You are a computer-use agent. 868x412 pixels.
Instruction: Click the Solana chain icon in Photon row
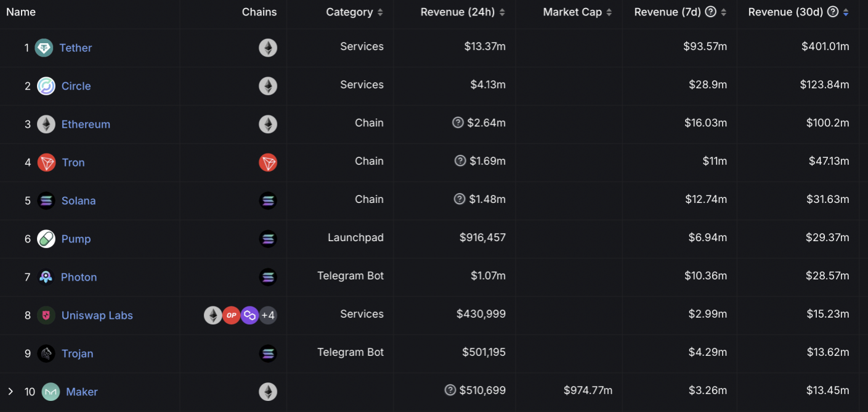click(x=268, y=277)
